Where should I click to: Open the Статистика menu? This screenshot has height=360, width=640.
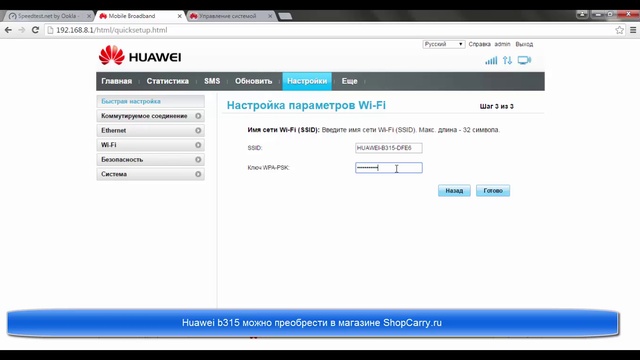[168, 81]
